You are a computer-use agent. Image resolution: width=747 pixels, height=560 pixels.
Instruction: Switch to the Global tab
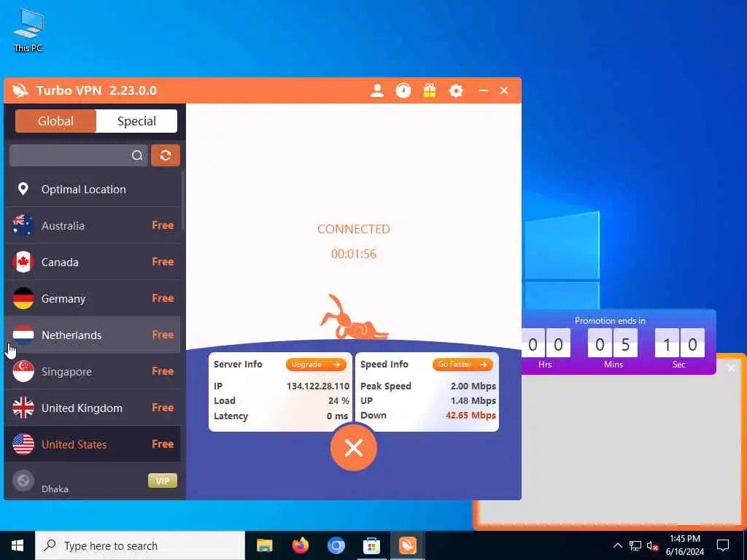tap(55, 121)
